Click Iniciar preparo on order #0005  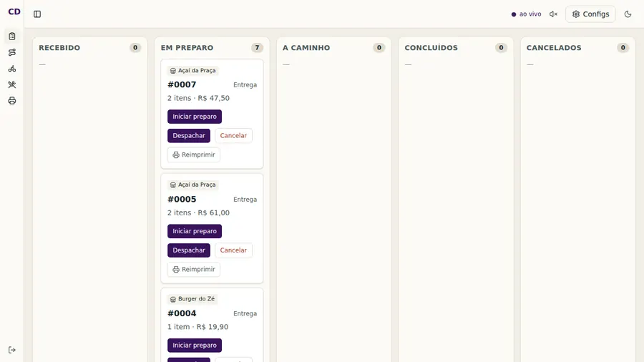tap(195, 231)
